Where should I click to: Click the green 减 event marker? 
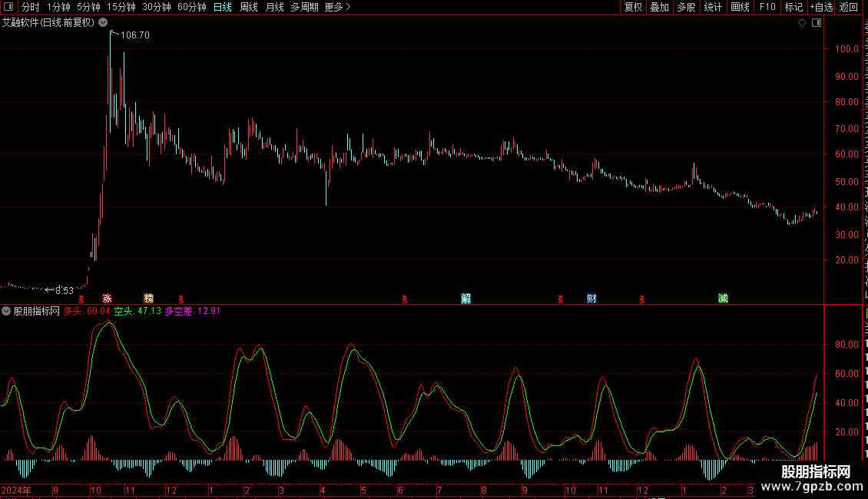723,299
